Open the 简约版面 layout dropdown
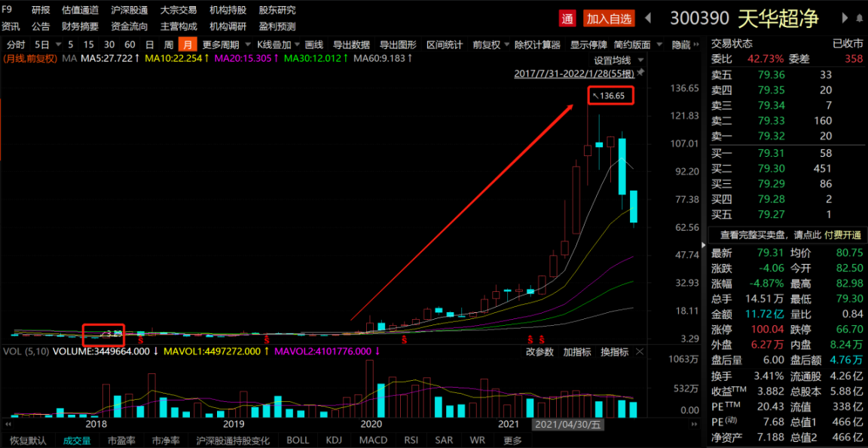Image resolution: width=868 pixels, height=448 pixels. pos(659,45)
